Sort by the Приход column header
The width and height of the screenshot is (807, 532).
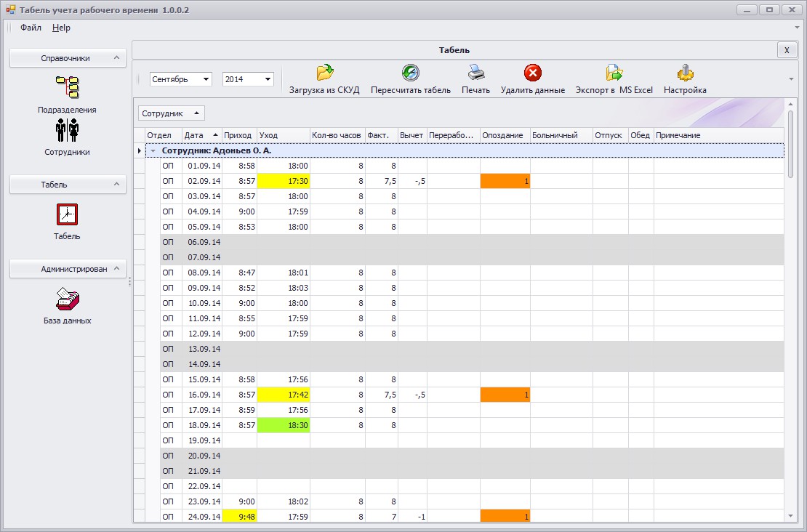[x=239, y=135]
